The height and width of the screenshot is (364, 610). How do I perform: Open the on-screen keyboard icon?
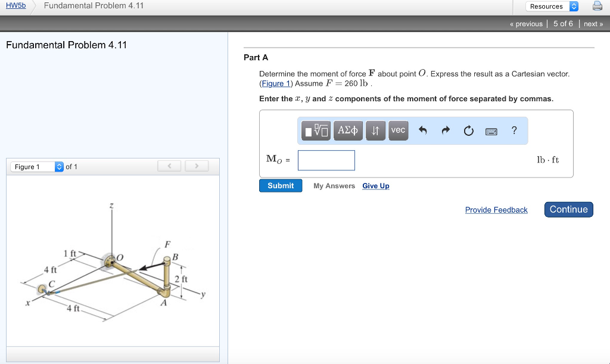[x=491, y=130]
